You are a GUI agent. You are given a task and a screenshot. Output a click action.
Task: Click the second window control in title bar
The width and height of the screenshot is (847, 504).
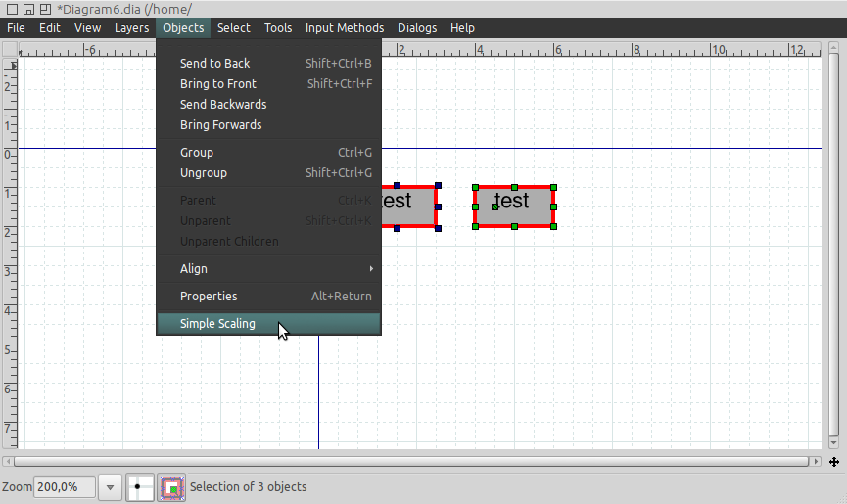coord(28,9)
